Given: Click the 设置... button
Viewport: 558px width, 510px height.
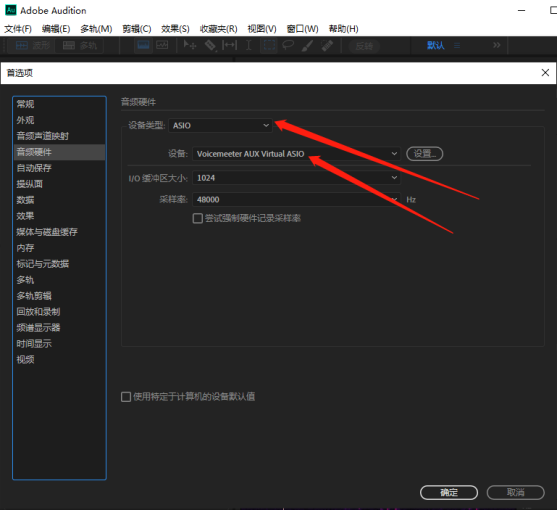Looking at the screenshot, I should point(425,154).
